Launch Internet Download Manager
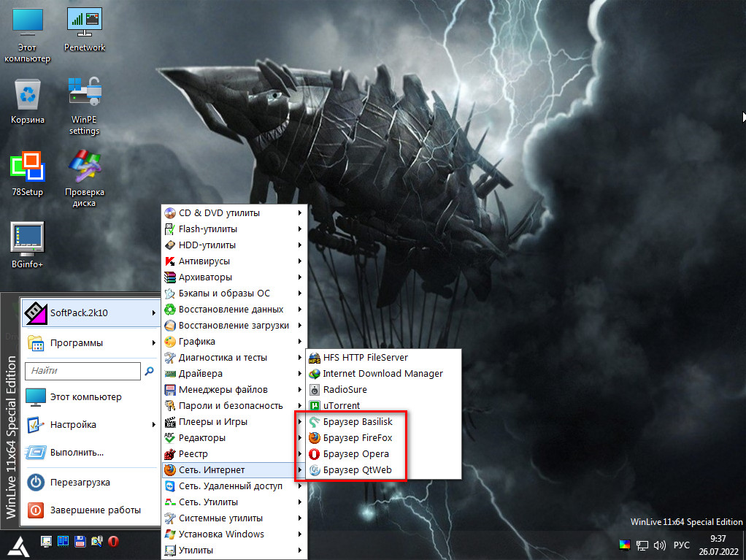This screenshot has width=746, height=560. [385, 374]
